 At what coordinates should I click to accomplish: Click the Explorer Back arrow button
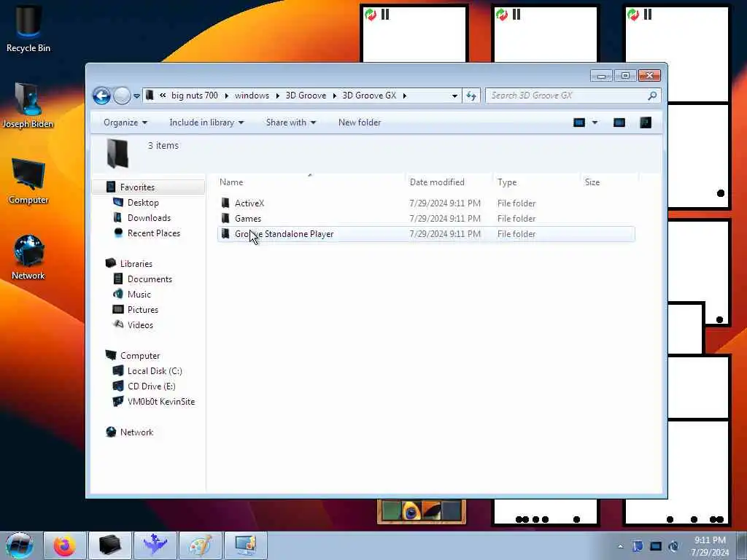tap(101, 96)
